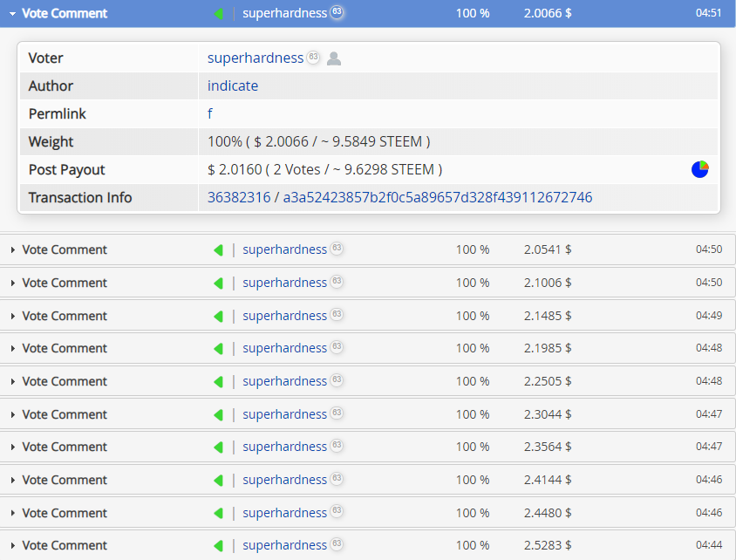Click reputation badge 63 in 2.3564 $ row
The width and height of the screenshot is (736, 560).
pyautogui.click(x=337, y=445)
